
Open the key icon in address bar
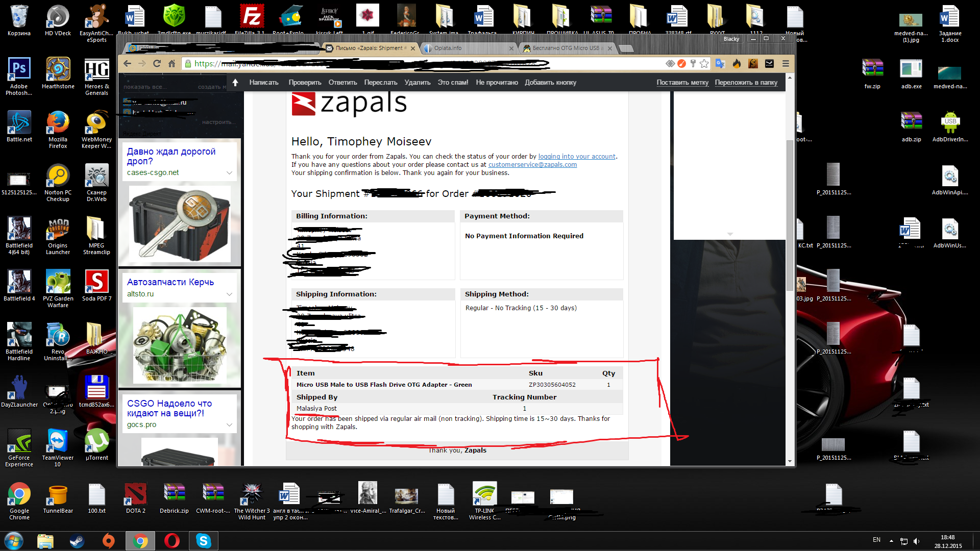693,64
